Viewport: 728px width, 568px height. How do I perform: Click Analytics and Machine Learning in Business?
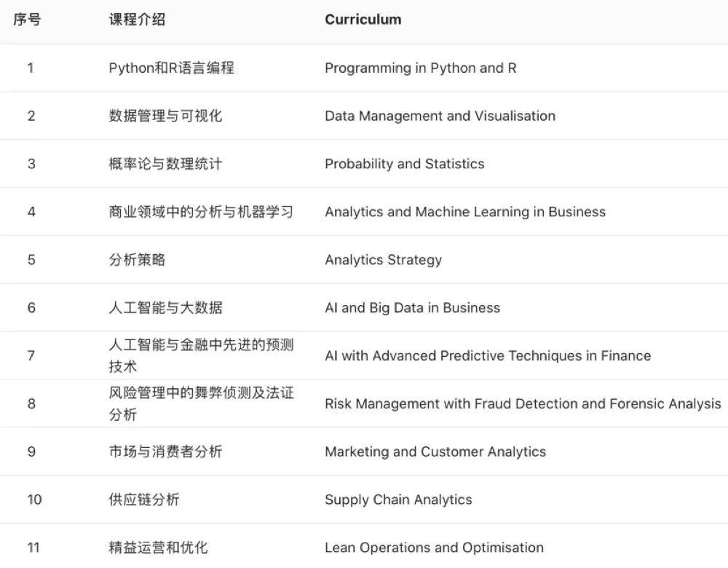[465, 212]
